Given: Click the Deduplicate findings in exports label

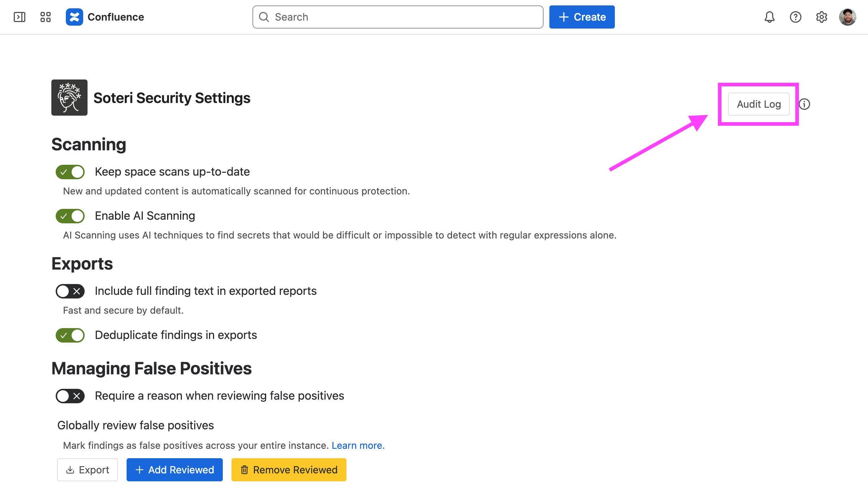Looking at the screenshot, I should point(176,335).
